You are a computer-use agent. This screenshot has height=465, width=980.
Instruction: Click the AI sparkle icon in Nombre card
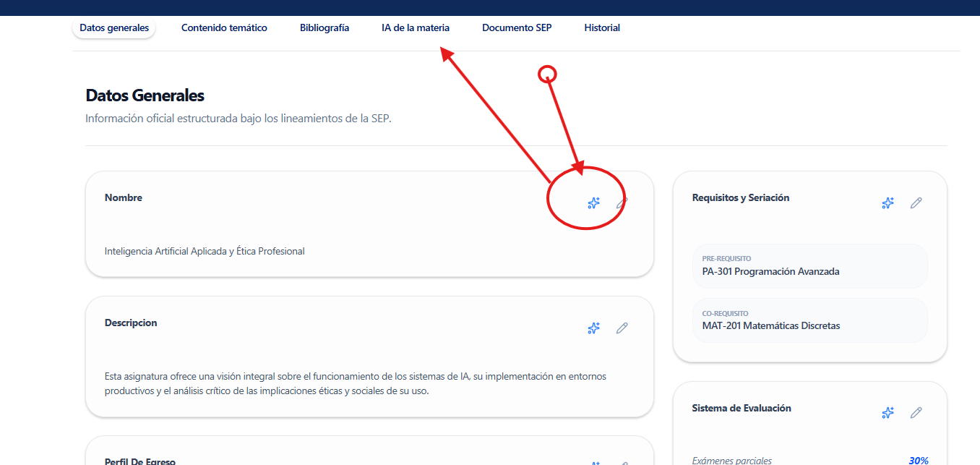(593, 203)
